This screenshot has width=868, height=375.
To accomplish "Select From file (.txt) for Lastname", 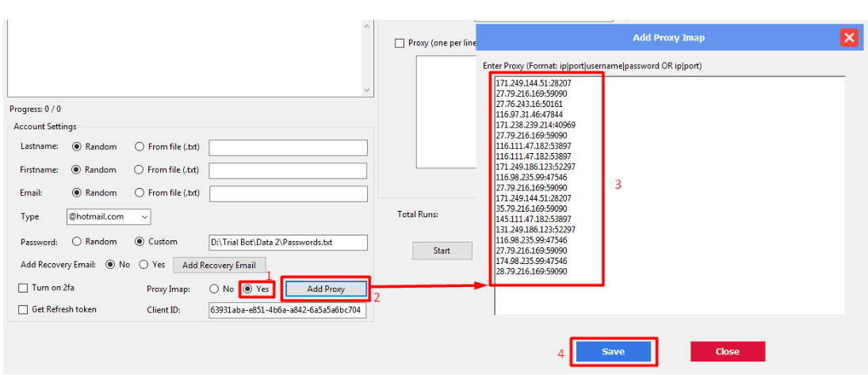I will (140, 147).
